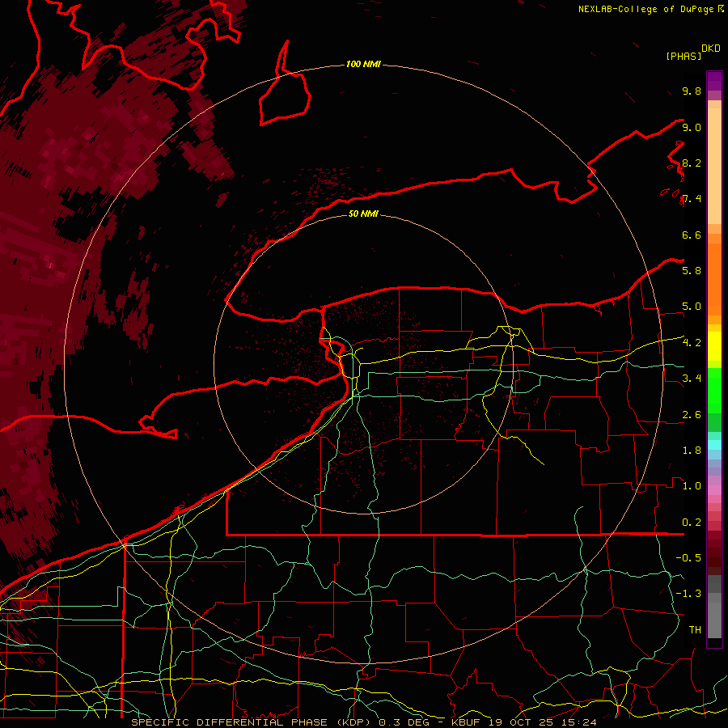Select the 1.0 scale value
The width and height of the screenshot is (728, 728).
point(692,485)
